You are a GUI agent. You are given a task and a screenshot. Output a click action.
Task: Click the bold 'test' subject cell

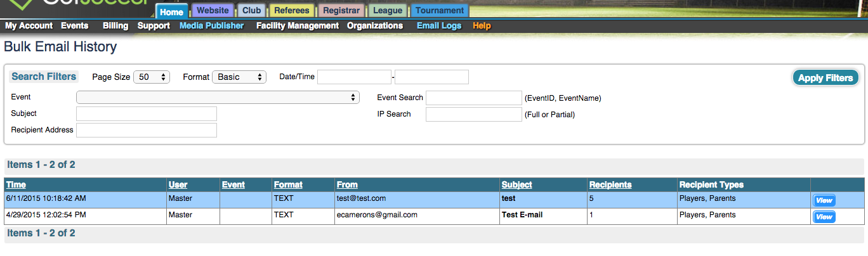click(x=543, y=199)
